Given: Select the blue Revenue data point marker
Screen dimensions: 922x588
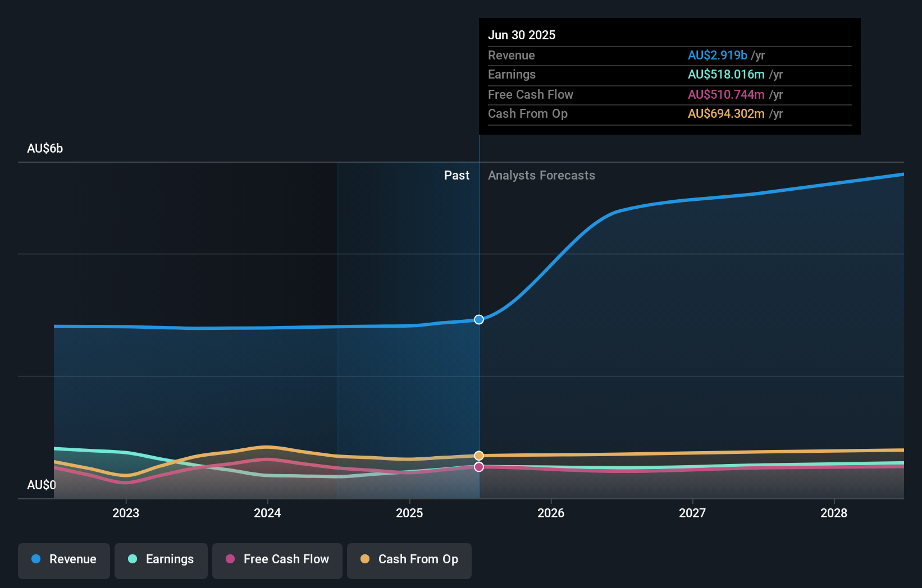Looking at the screenshot, I should (x=478, y=319).
